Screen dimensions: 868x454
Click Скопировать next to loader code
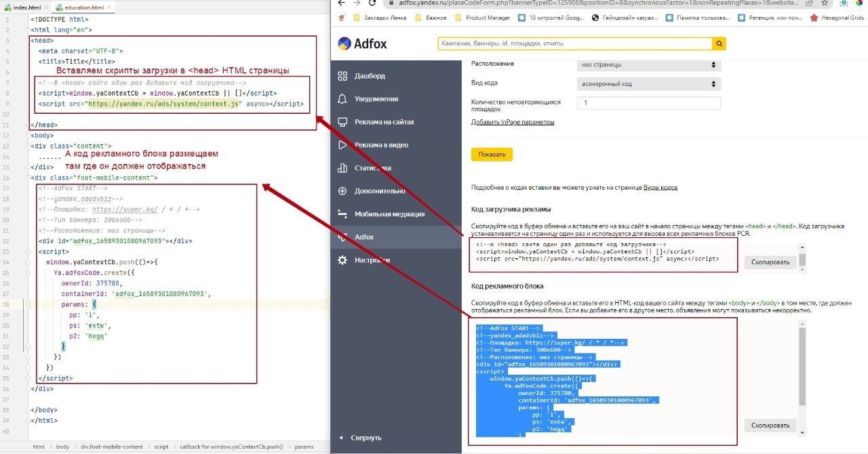pos(770,262)
